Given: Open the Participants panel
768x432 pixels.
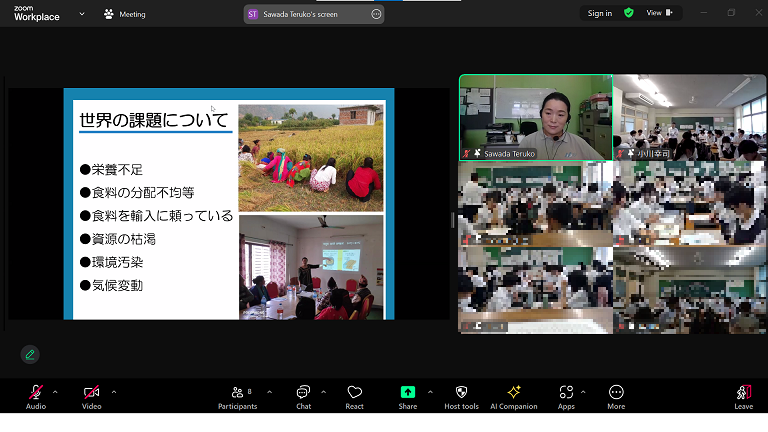Looking at the screenshot, I should (238, 397).
